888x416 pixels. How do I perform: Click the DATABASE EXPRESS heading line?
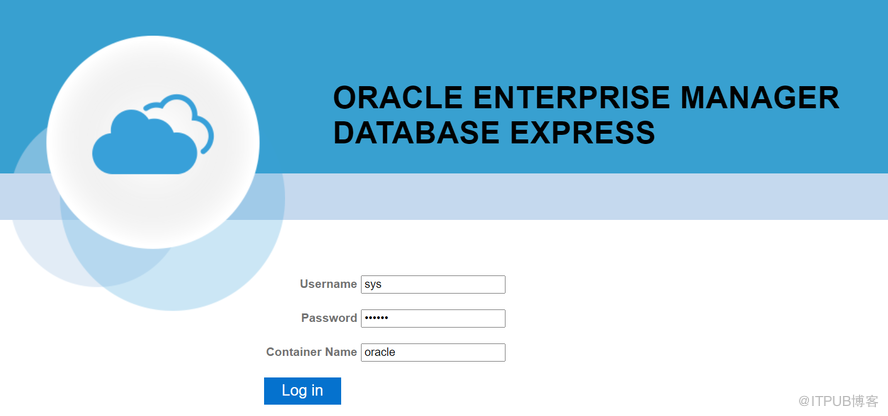pyautogui.click(x=494, y=132)
